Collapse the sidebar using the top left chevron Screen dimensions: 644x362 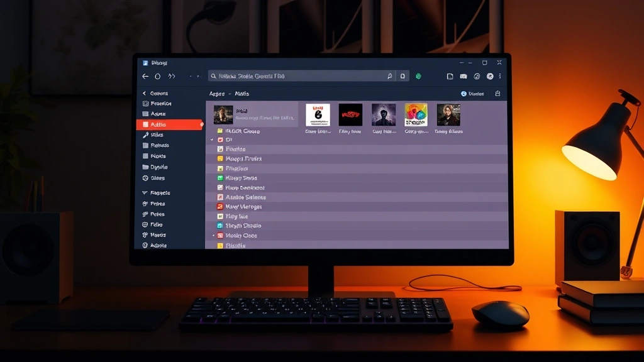tap(144, 94)
